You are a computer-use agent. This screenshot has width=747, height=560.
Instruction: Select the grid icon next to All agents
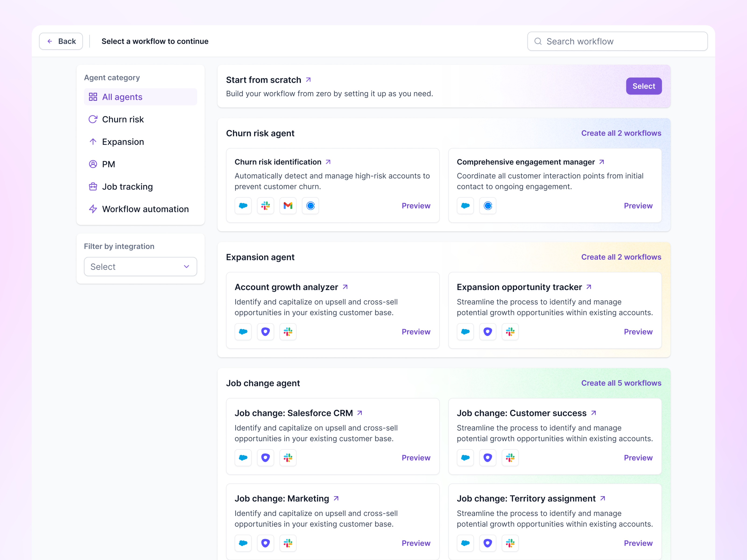point(93,97)
